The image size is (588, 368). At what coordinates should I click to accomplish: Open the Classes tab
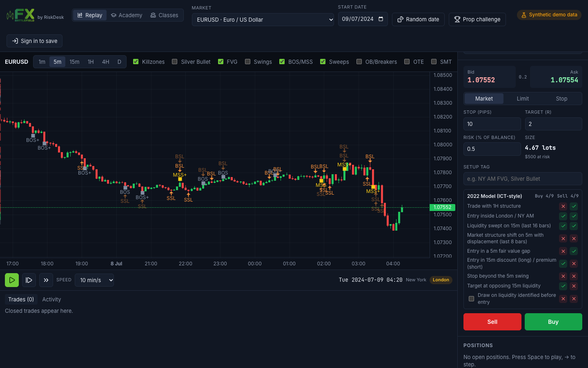coord(164,15)
